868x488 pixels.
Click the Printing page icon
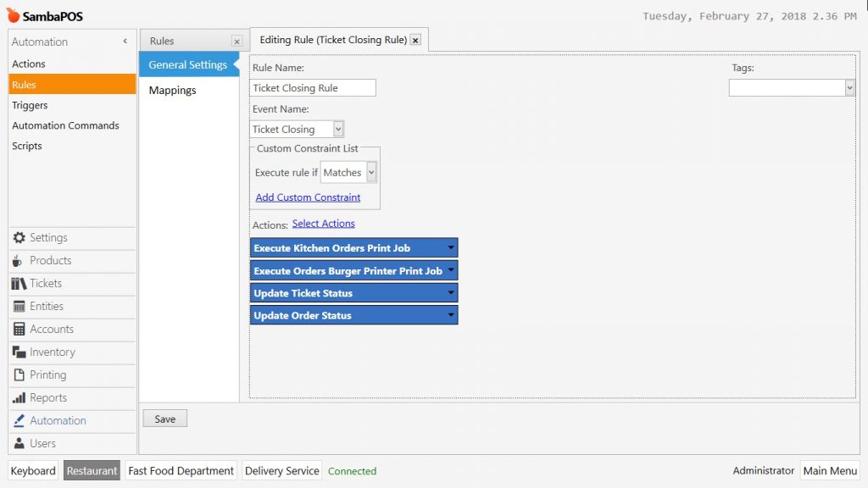tap(19, 374)
